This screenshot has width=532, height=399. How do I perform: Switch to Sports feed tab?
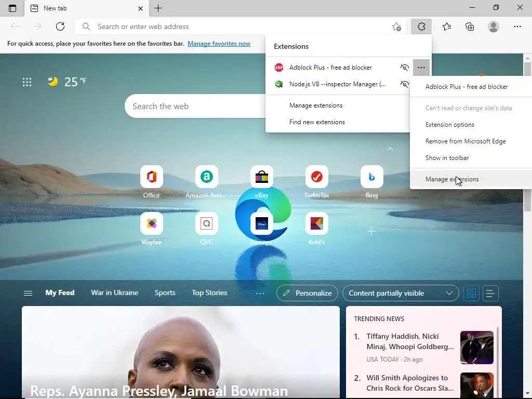(x=165, y=293)
